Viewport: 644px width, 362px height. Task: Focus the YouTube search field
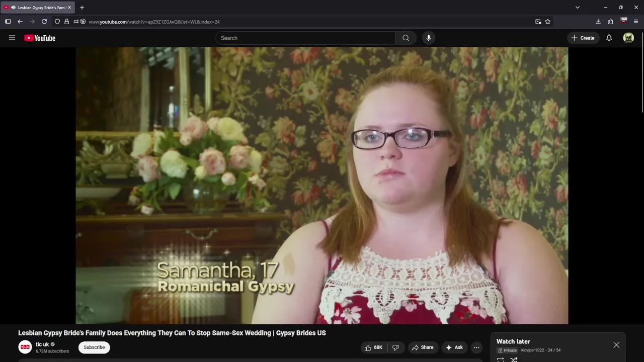[306, 38]
